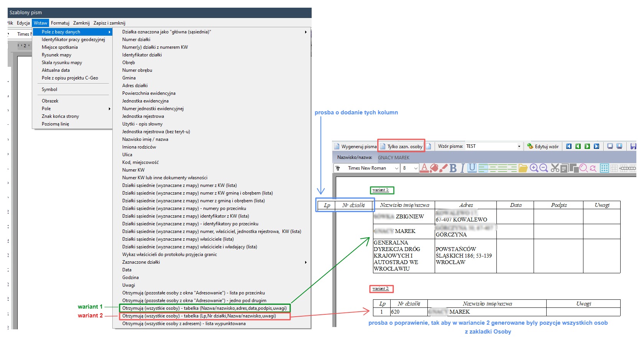Image resolution: width=644 pixels, height=337 pixels.
Task: Select Identyfikator pracy geodezyjnej entry
Action: (x=73, y=40)
